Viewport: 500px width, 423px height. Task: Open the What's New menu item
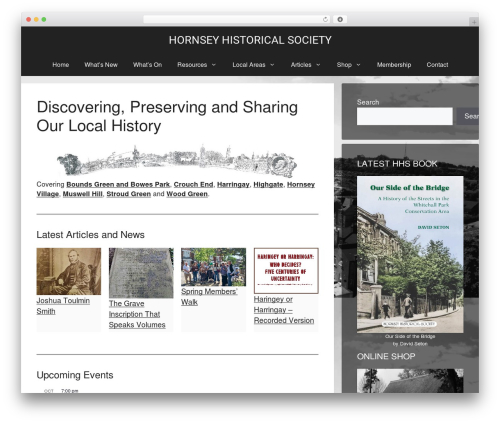click(x=101, y=65)
